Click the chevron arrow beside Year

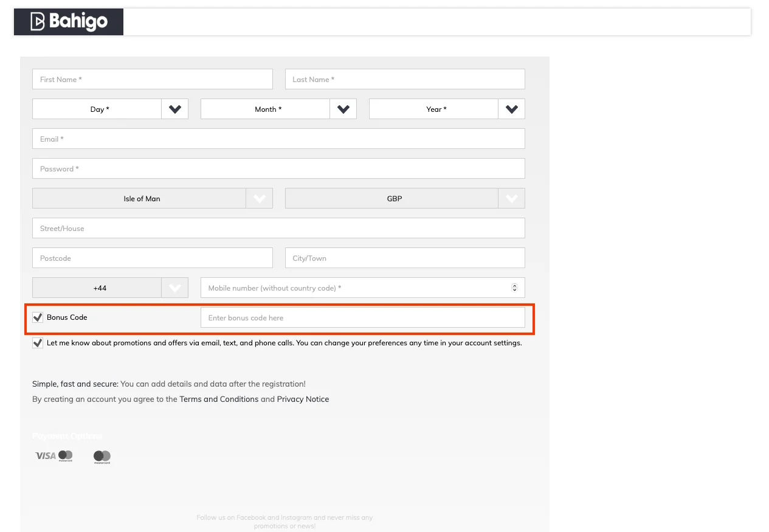click(x=512, y=109)
